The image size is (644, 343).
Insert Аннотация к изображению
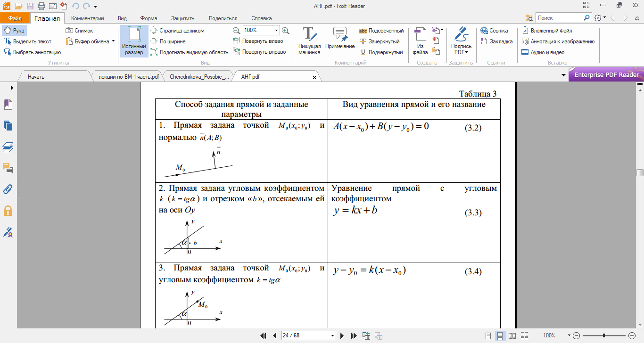tap(558, 41)
